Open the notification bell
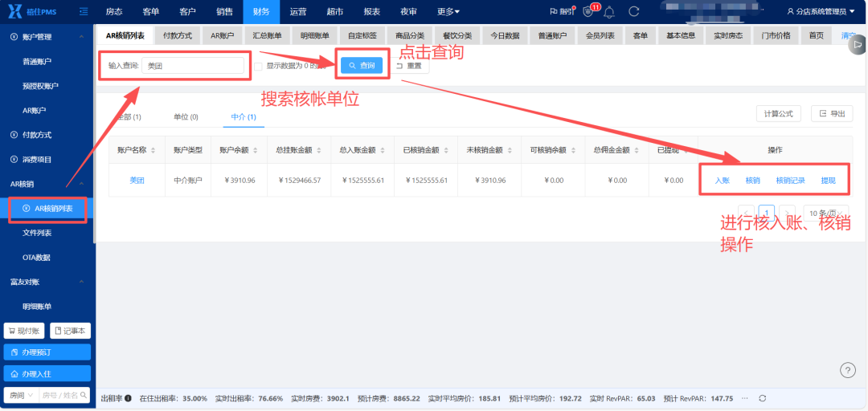 pos(609,11)
